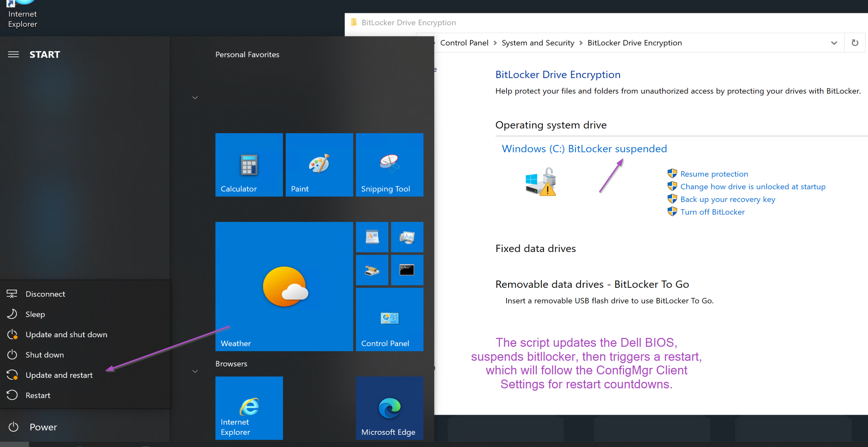Click Turn off BitLocker link
The width and height of the screenshot is (868, 447).
712,212
